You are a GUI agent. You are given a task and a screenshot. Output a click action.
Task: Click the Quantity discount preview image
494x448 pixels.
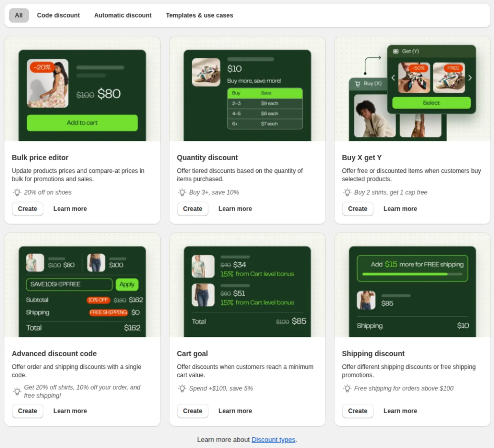pyautogui.click(x=247, y=89)
